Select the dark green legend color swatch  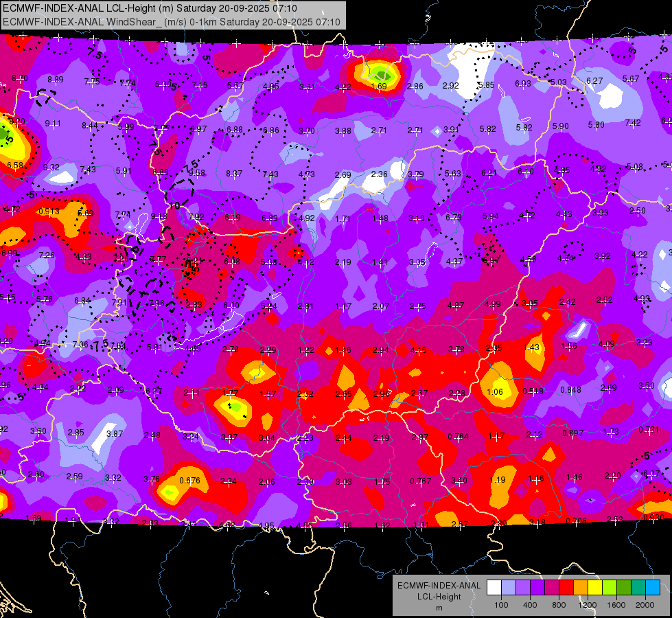point(624,588)
